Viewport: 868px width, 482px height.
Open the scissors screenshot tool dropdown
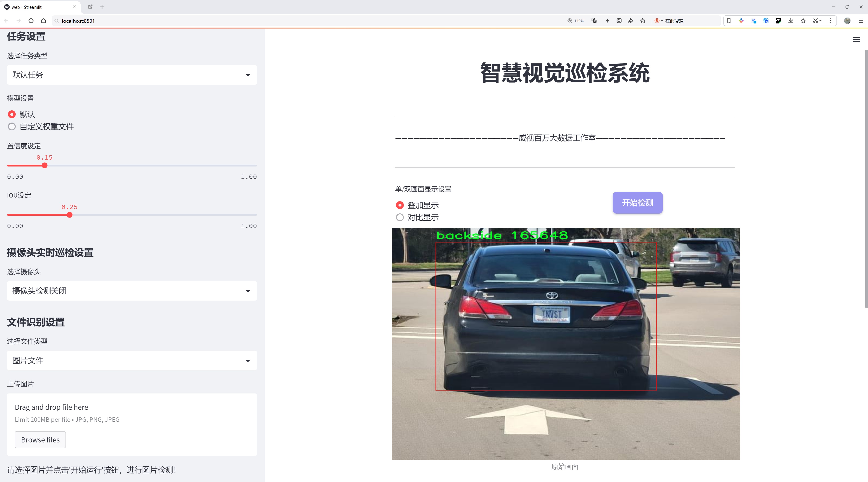[817, 21]
